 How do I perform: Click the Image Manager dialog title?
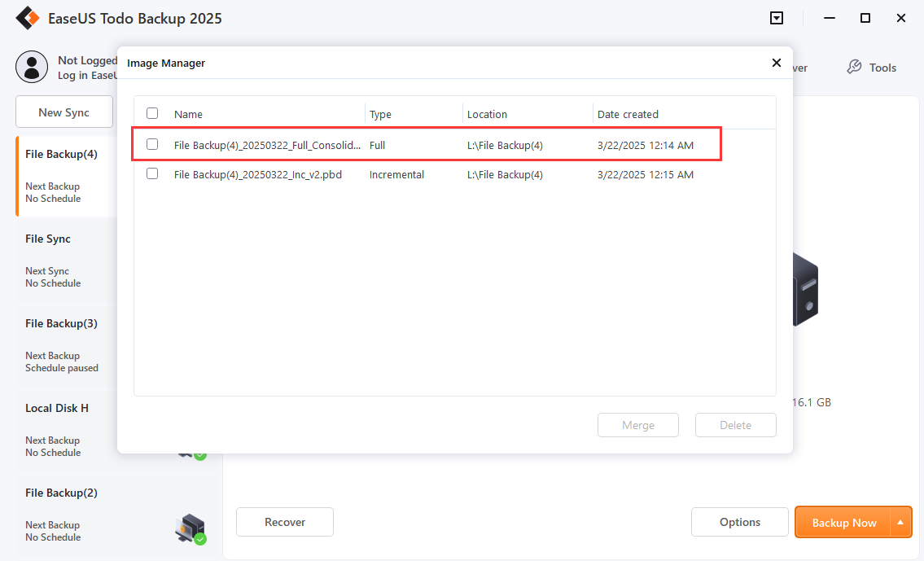point(166,63)
